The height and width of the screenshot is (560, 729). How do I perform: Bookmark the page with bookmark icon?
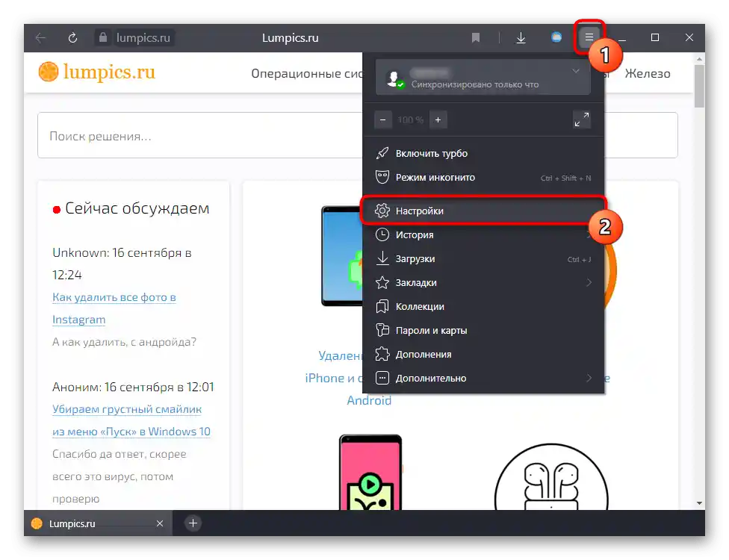[475, 37]
